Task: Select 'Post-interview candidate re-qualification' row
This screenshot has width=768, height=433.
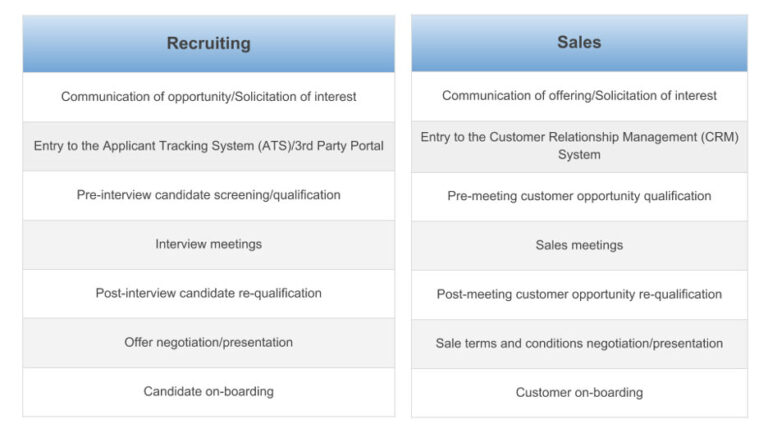Action: pyautogui.click(x=208, y=293)
